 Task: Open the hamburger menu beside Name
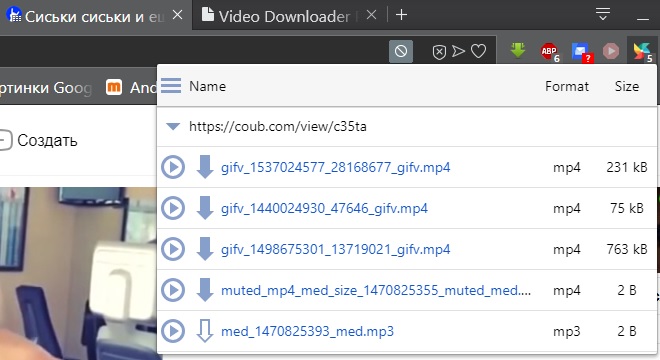click(x=171, y=85)
